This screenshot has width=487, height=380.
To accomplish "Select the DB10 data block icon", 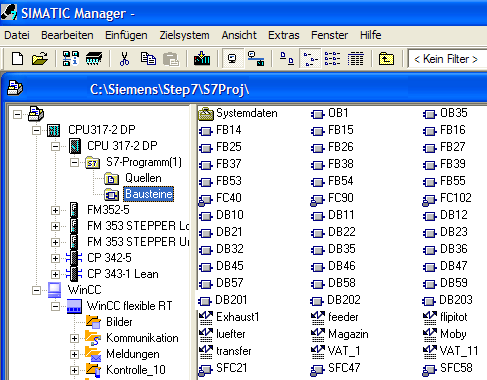I will (x=206, y=217).
